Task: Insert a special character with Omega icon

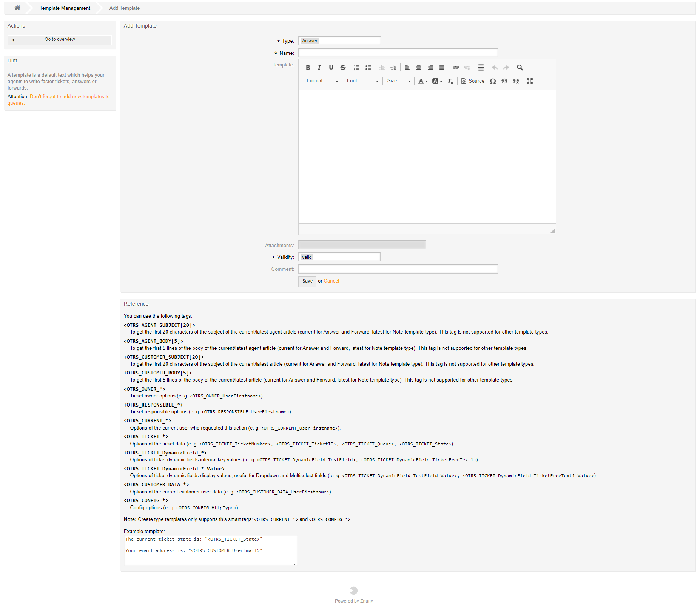Action: [x=493, y=81]
